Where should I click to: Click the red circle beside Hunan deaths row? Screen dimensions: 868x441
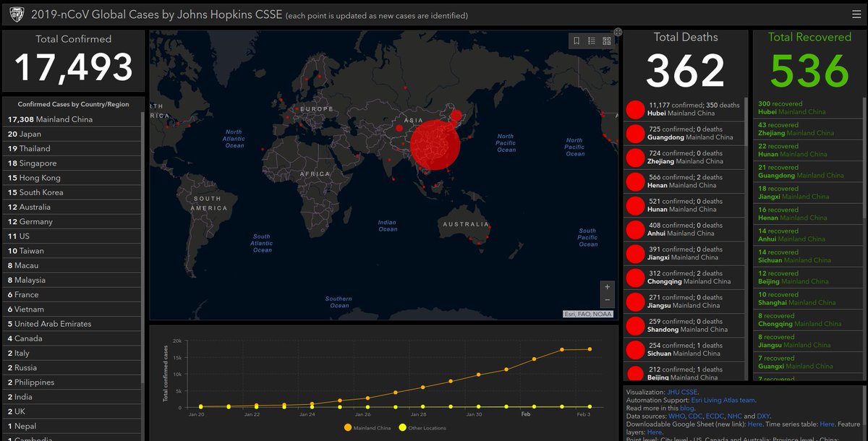tap(635, 205)
